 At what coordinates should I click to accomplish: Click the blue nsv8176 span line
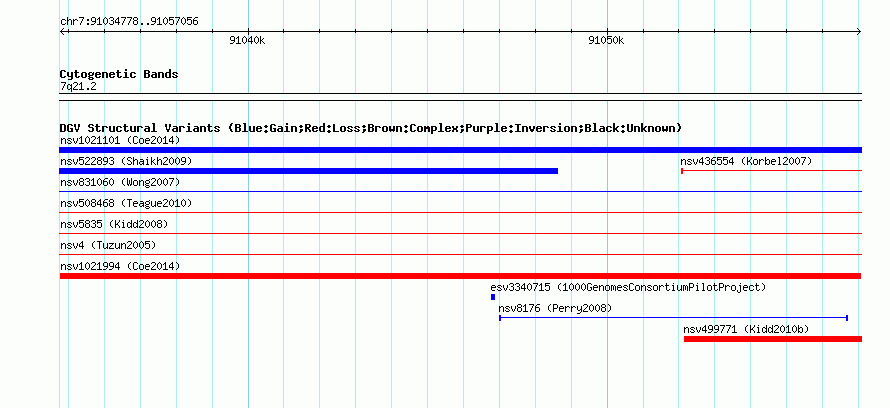coord(673,318)
